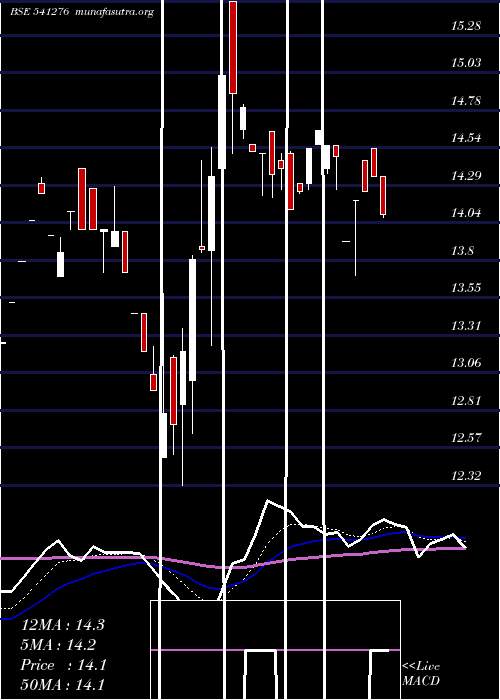This screenshot has width=500, height=700.
Task: Click the 13.55 price axis label
Action: pyautogui.click(x=466, y=288)
